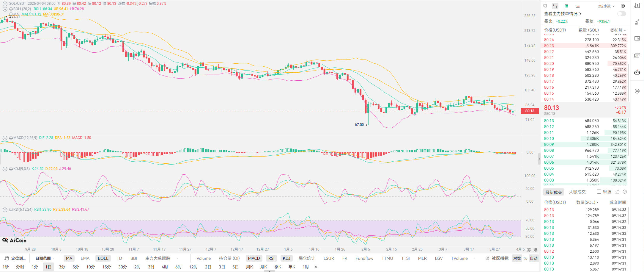Viewport: 644px width, 272px height.
Task: Open the order book settings gear
Action: click(x=623, y=6)
